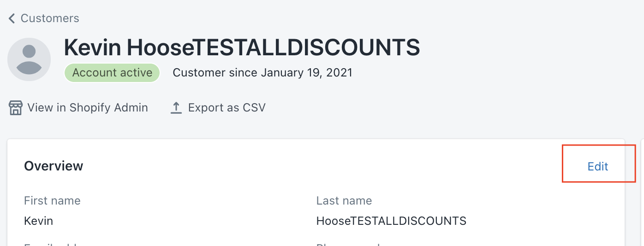The image size is (644, 246).
Task: Click the Last name field label
Action: (344, 201)
